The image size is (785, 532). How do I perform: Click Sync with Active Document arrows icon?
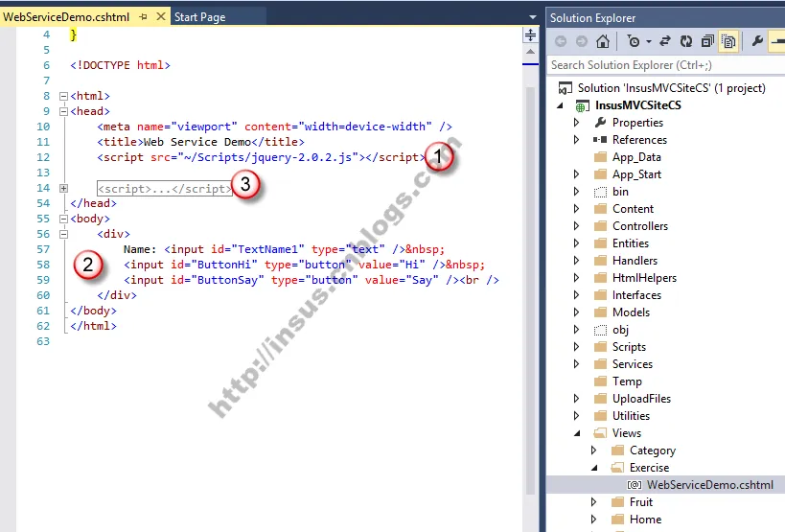click(665, 41)
